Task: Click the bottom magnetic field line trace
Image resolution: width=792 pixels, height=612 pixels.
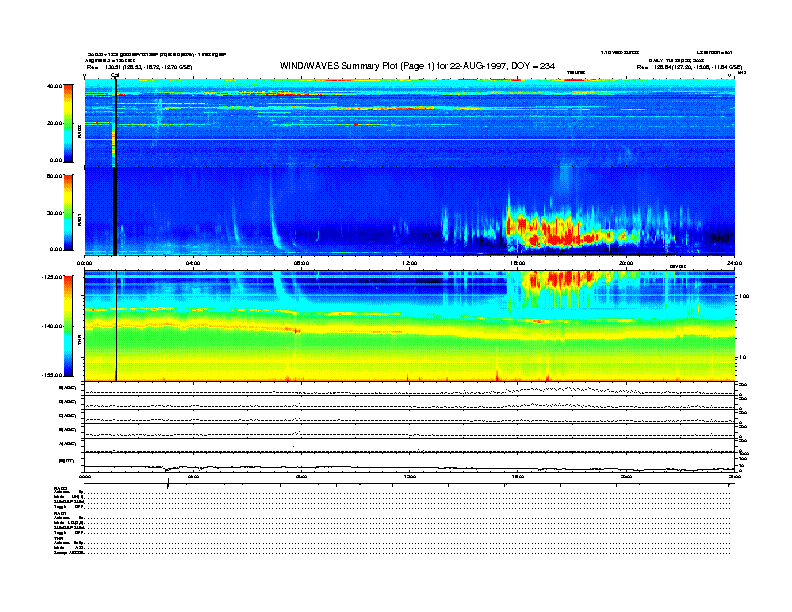Action: (409, 468)
